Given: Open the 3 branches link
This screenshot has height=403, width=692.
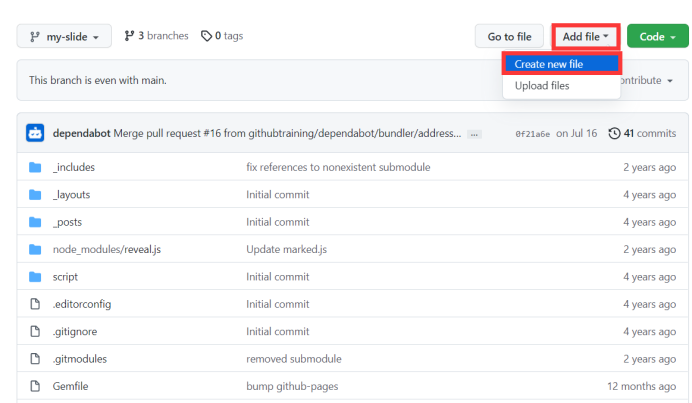Looking at the screenshot, I should point(156,36).
